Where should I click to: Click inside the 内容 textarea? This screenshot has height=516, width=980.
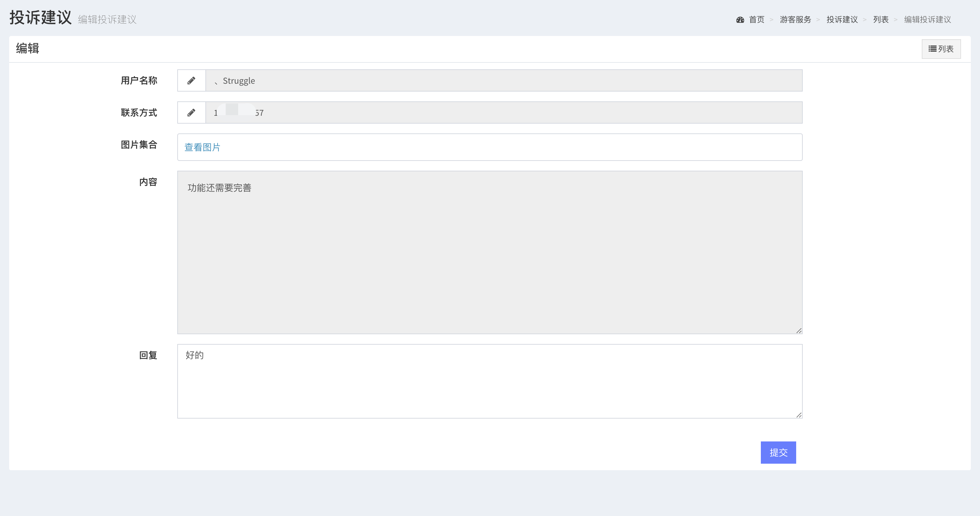click(x=490, y=252)
